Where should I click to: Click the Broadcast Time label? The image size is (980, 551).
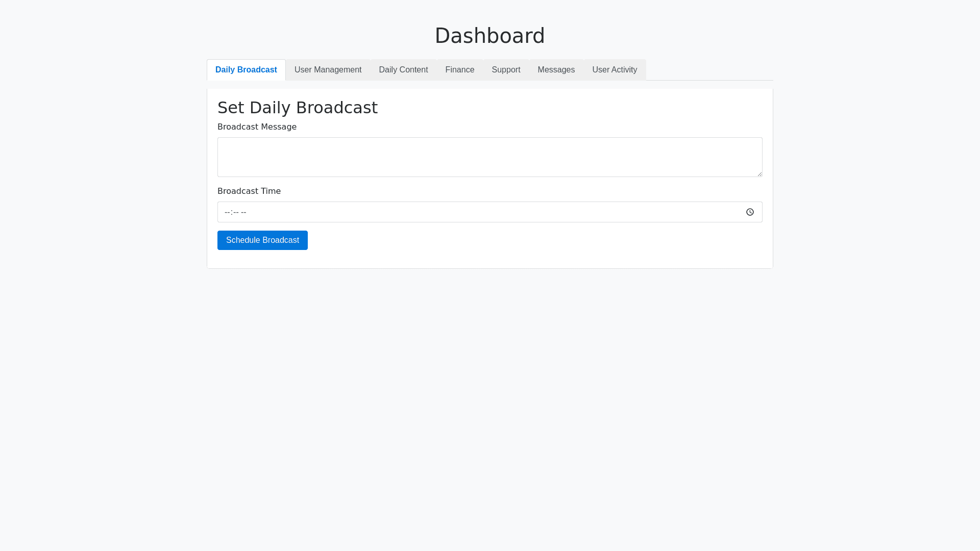point(249,191)
